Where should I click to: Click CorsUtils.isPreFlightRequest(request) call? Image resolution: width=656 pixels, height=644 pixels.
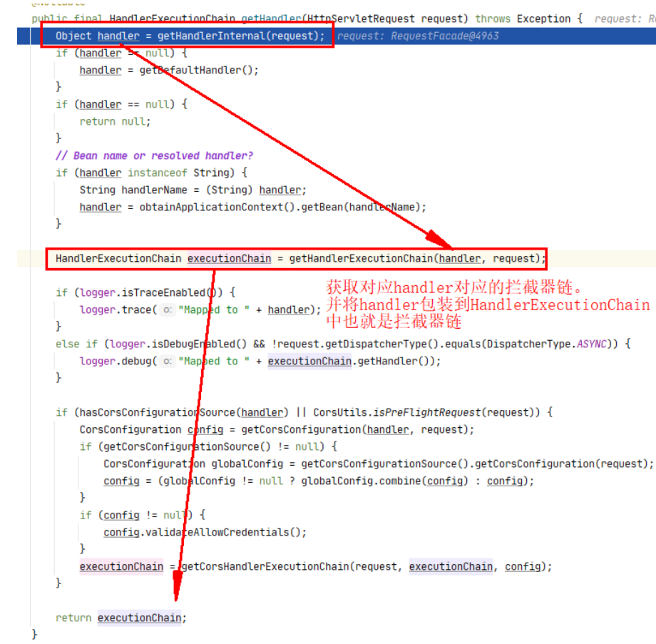pyautogui.click(x=426, y=413)
